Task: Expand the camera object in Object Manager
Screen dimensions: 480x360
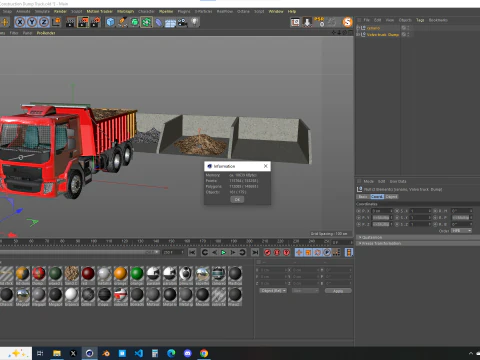Action: coord(358,28)
